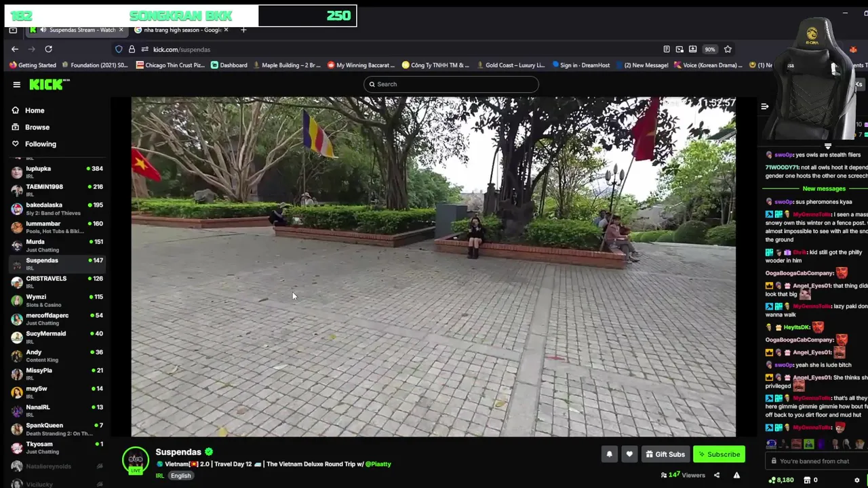The height and width of the screenshot is (488, 868).
Task: Click share icon next to Viewers
Action: click(716, 475)
